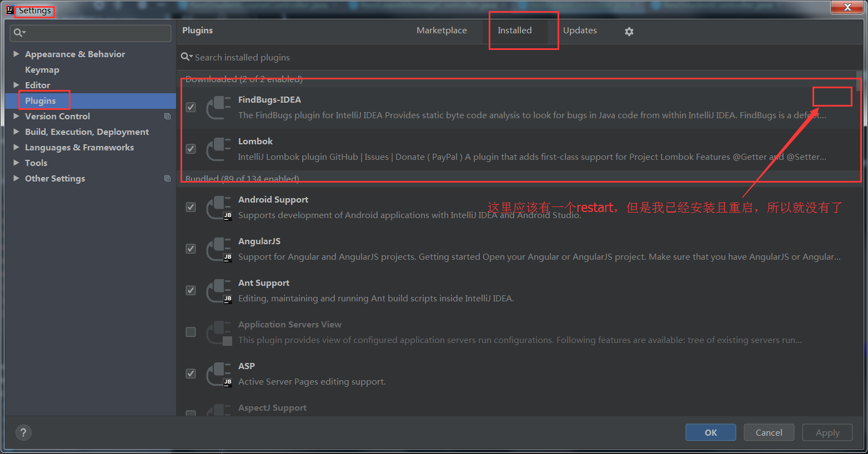The image size is (868, 454).
Task: Click the OK button
Action: tap(711, 432)
